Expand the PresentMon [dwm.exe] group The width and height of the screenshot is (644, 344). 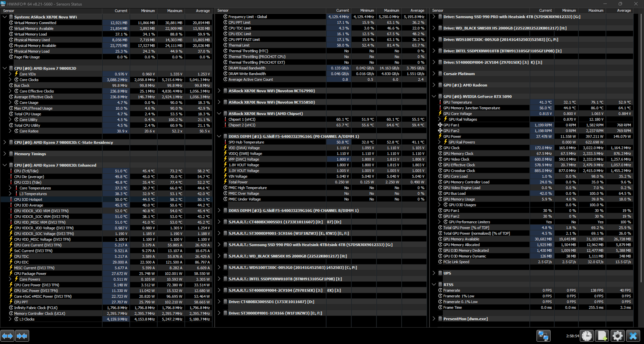click(434, 319)
